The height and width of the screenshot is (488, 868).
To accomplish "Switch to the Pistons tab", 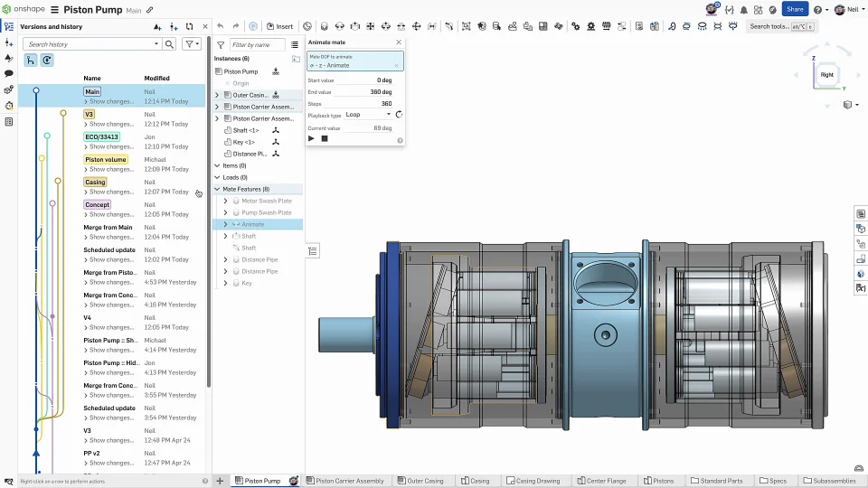I will point(659,481).
